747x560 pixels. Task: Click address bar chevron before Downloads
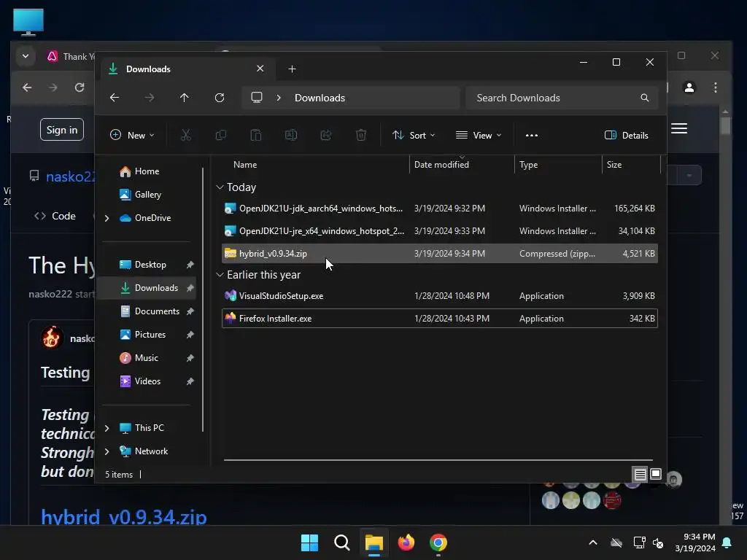click(x=279, y=98)
